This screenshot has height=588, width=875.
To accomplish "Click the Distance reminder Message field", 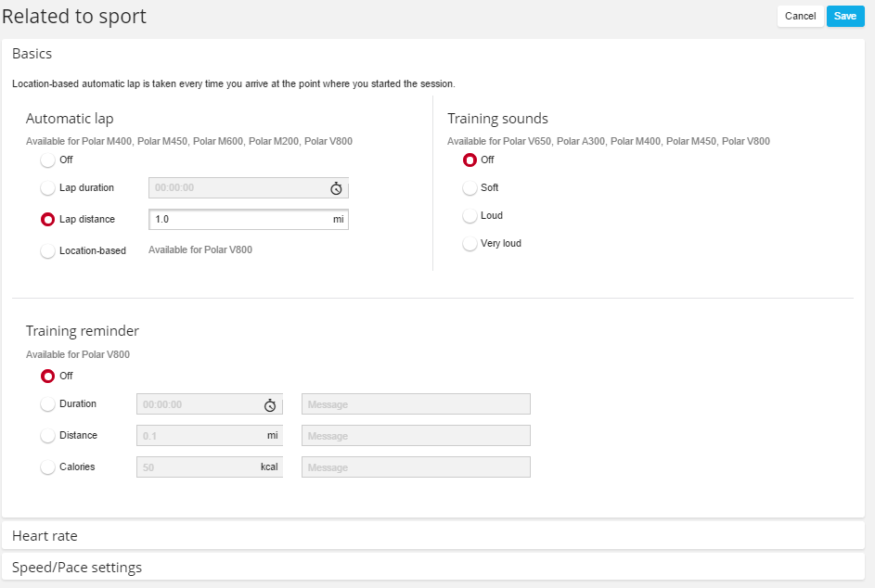I will (x=416, y=436).
